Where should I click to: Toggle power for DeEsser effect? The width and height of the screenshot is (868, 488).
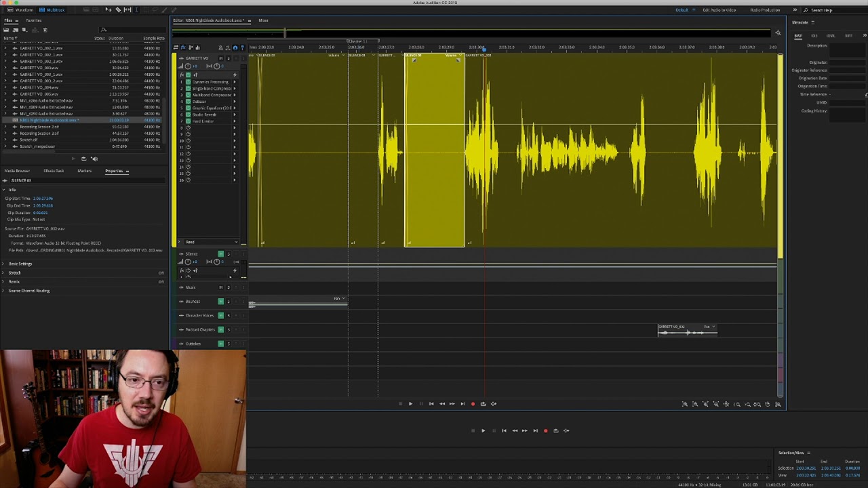[188, 102]
